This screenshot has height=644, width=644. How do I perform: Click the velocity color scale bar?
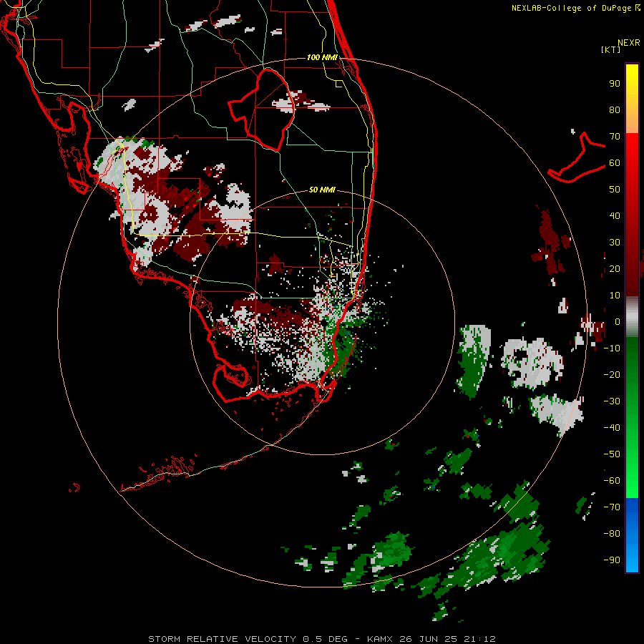(x=632, y=318)
